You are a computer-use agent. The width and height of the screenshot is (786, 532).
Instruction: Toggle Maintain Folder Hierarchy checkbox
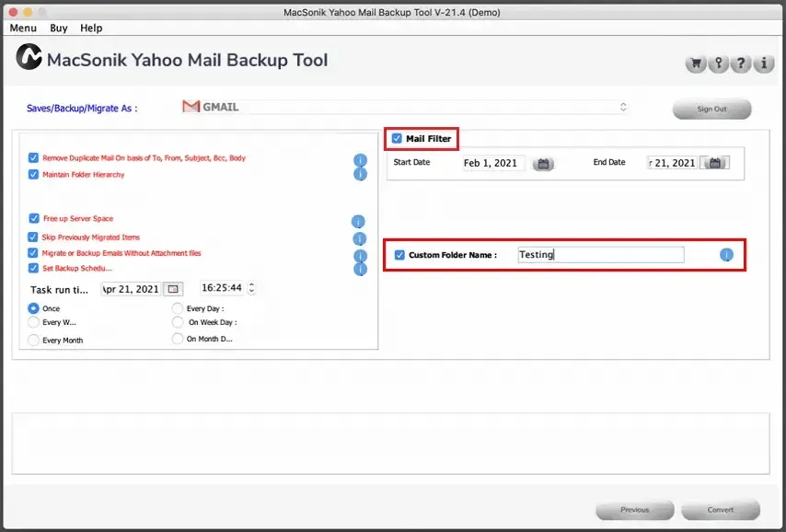[33, 175]
